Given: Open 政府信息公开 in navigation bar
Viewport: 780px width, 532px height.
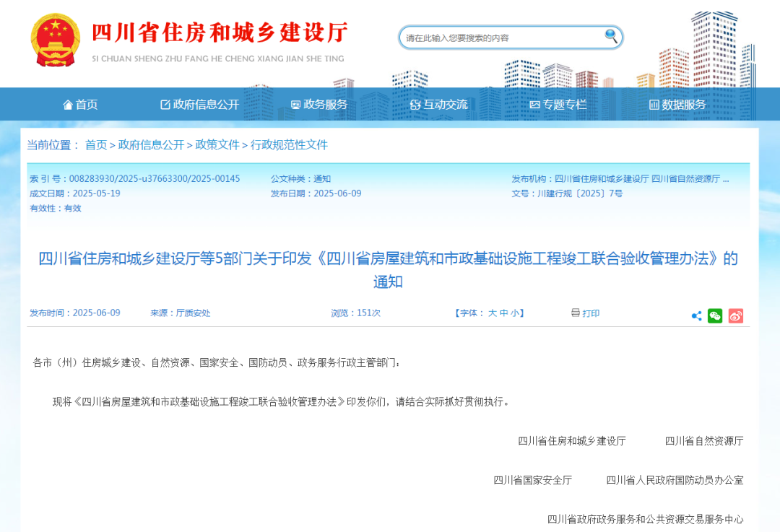Looking at the screenshot, I should 199,105.
